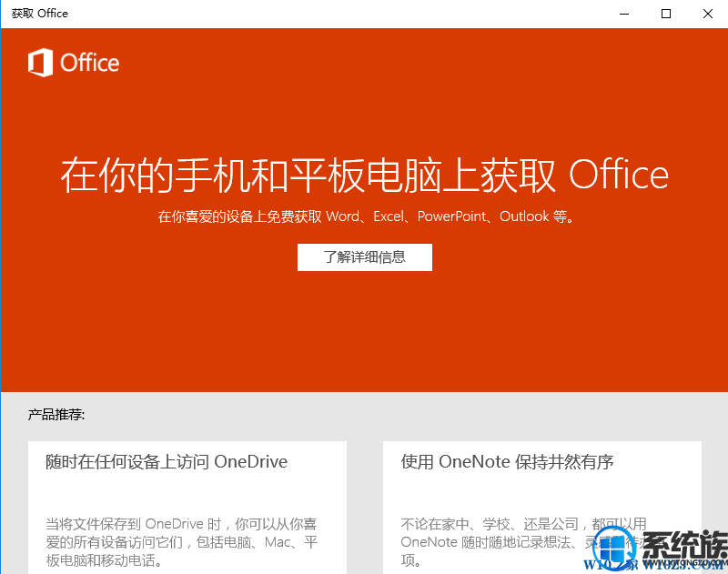Open the OneDrive recommendation card title
This screenshot has height=574, width=728.
(167, 462)
